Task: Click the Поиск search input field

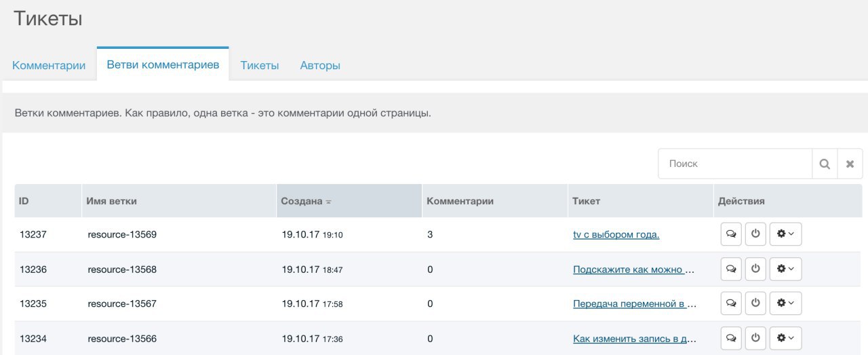Action: click(x=735, y=164)
